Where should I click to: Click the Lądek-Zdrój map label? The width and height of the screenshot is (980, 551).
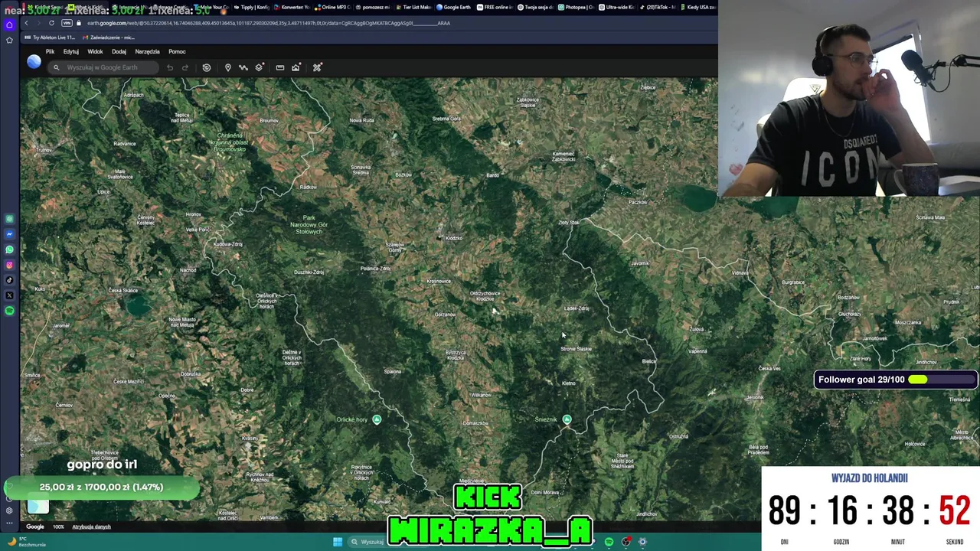577,308
